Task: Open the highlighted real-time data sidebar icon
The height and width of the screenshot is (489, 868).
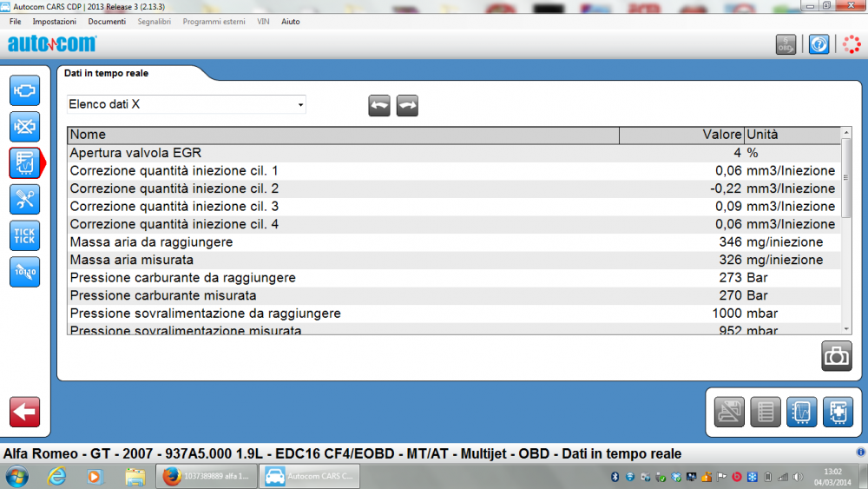Action: (24, 162)
